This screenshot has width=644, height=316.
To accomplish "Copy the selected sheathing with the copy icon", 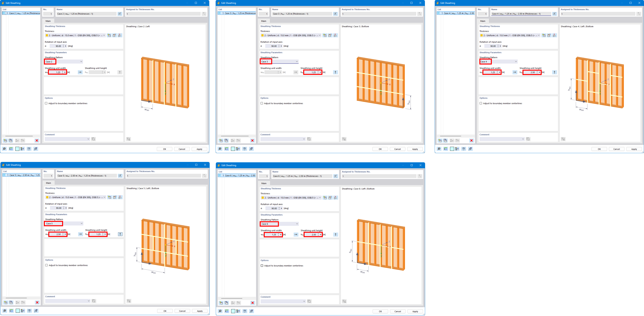I will pos(11,140).
